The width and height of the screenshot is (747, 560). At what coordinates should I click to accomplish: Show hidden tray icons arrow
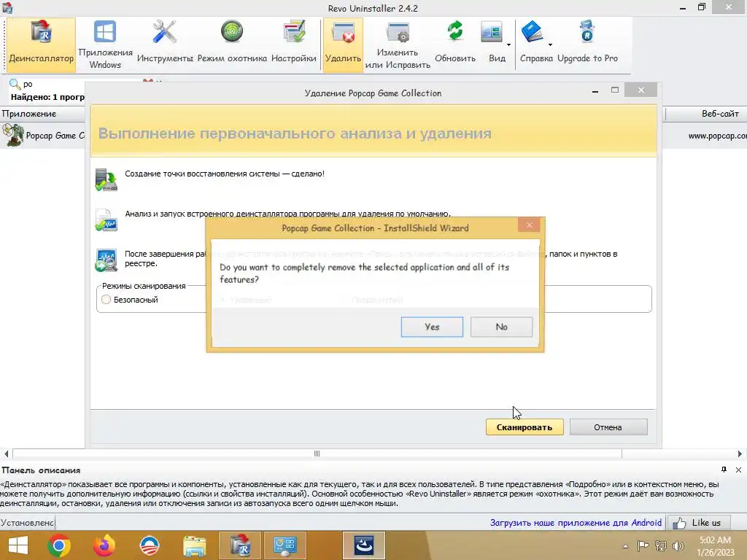click(625, 546)
